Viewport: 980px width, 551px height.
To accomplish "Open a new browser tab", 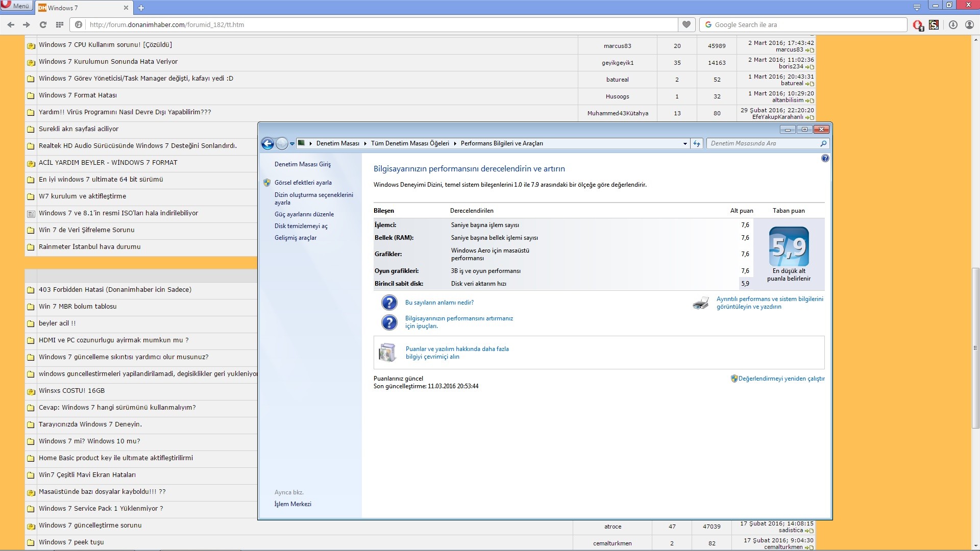I will tap(141, 8).
